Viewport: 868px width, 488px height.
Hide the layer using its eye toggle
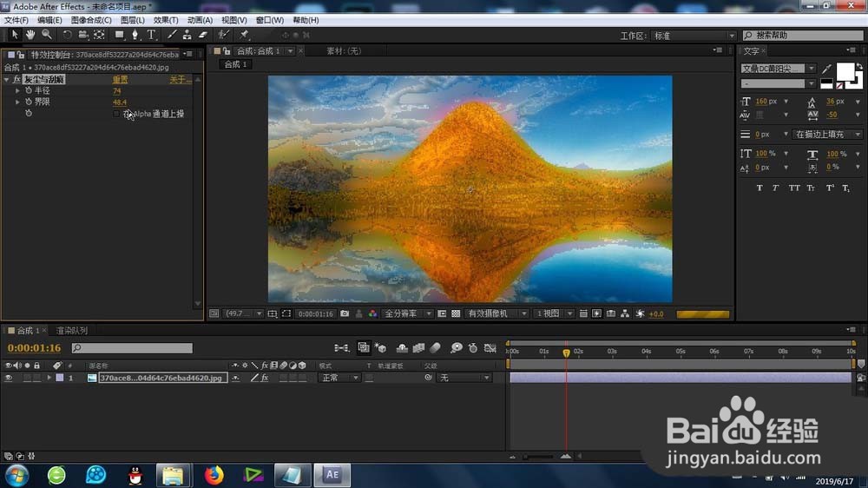[x=9, y=378]
